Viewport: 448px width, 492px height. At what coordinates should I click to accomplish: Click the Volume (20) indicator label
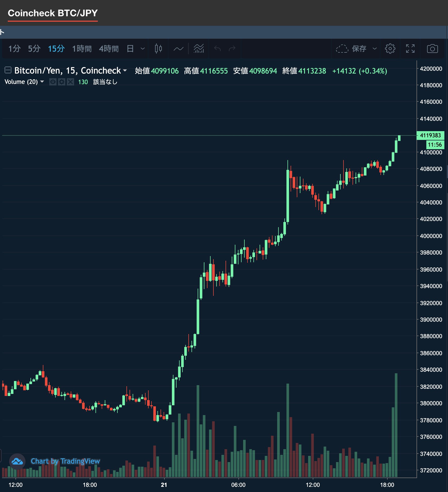pyautogui.click(x=21, y=82)
